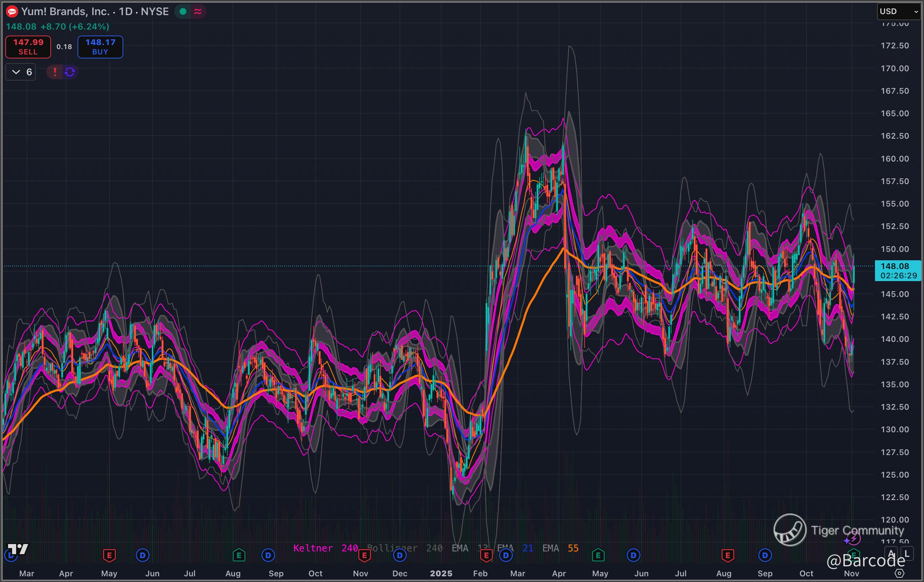Open the USD currency dropdown
The width and height of the screenshot is (924, 582).
(899, 11)
